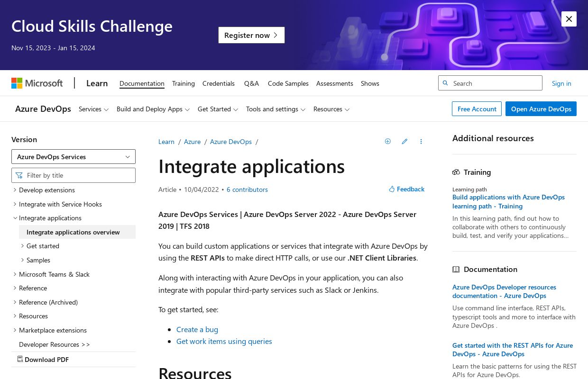Click the Documentation book icon
Screen dimensions: 588x379
point(456,269)
